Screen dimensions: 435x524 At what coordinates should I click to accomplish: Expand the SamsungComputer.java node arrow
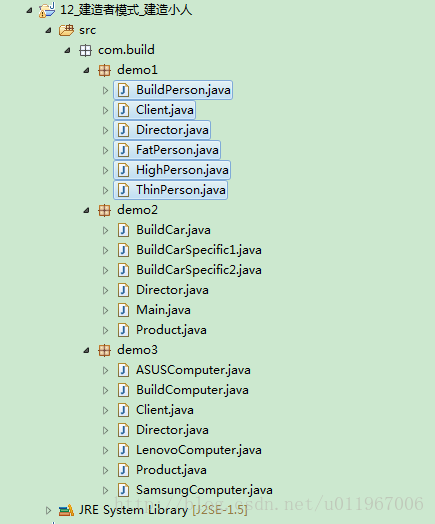[x=106, y=491]
